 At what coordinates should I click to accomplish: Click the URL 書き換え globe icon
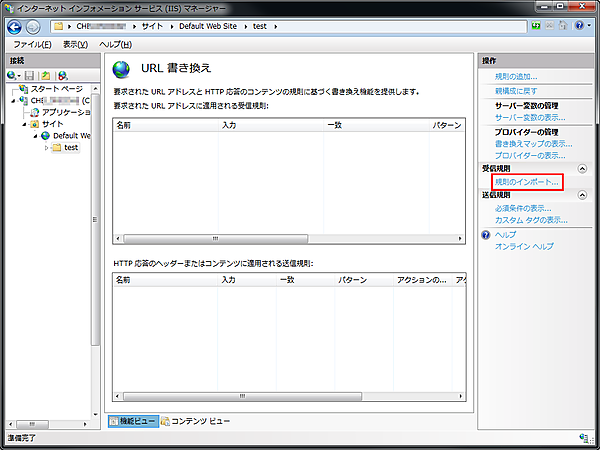[123, 70]
